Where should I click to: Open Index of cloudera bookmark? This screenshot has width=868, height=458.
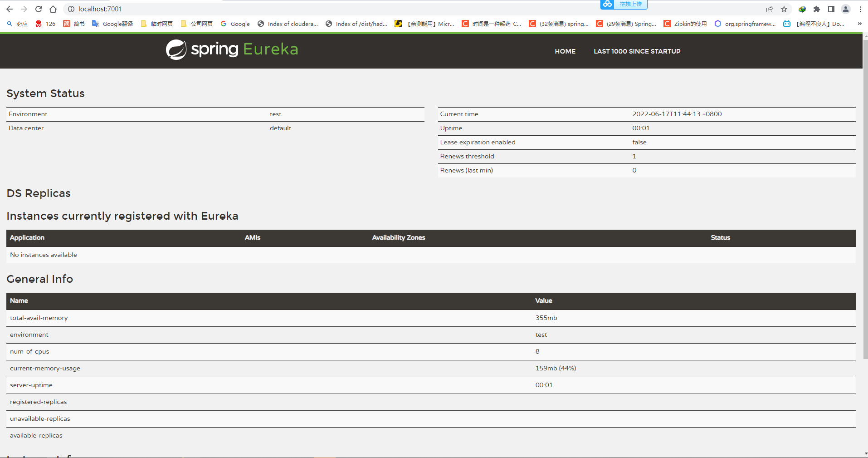tap(288, 24)
